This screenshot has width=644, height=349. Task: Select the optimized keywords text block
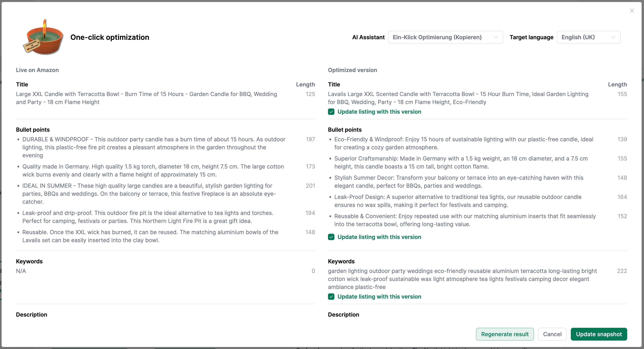point(462,279)
